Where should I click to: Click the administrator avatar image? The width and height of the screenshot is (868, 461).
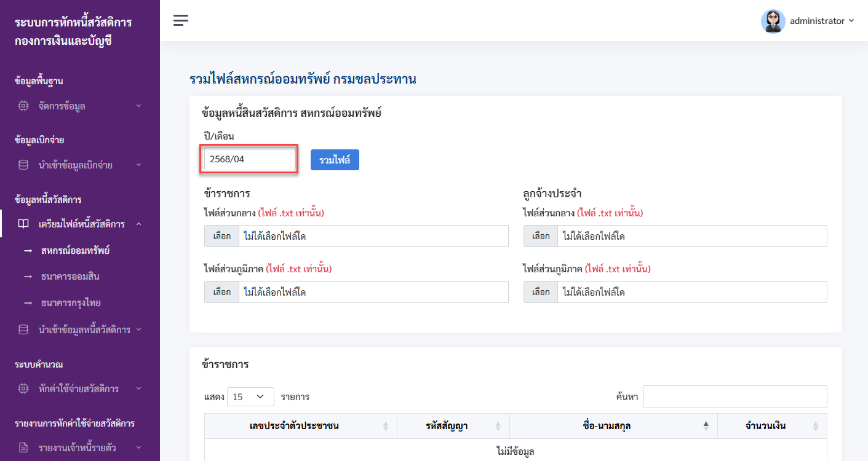(x=773, y=21)
